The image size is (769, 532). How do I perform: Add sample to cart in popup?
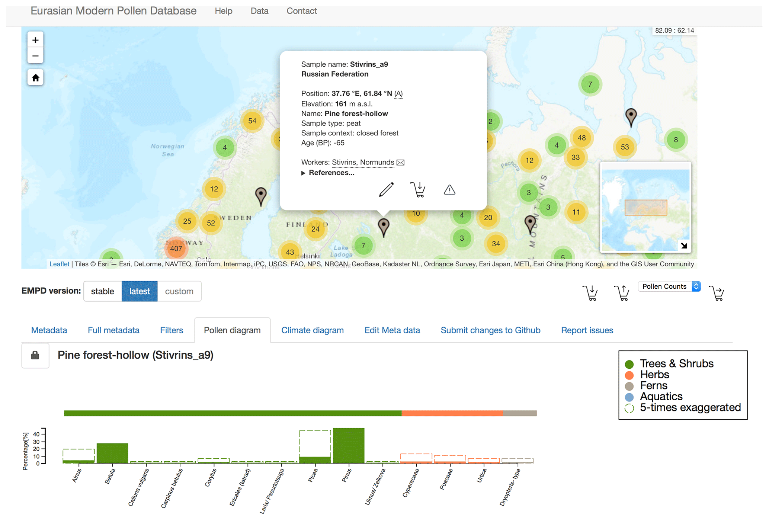click(418, 189)
